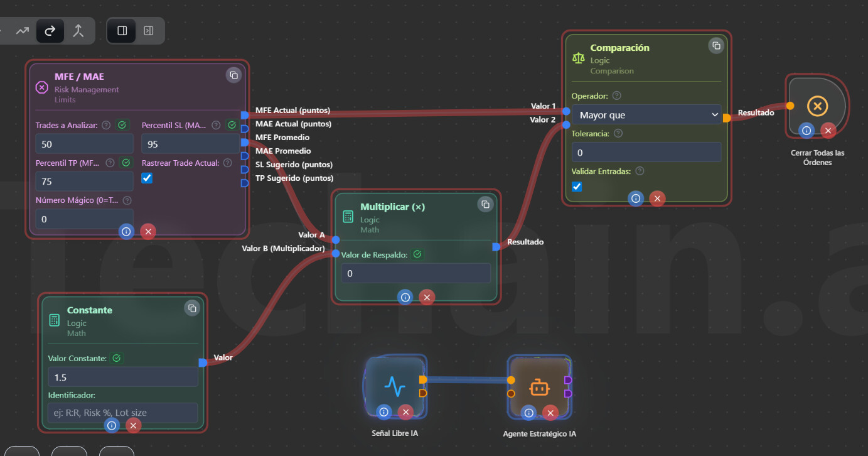This screenshot has width=868, height=456.
Task: Click the Valor Constante input field
Action: click(122, 377)
